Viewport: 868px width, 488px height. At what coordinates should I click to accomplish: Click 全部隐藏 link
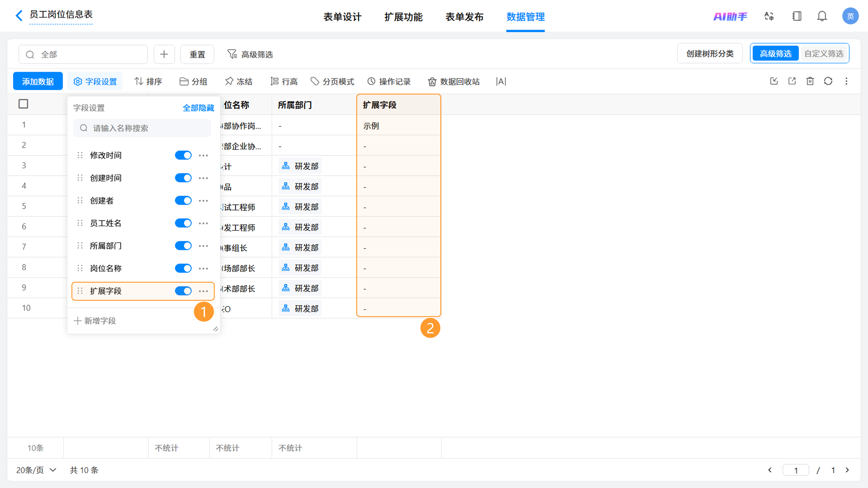click(x=198, y=108)
